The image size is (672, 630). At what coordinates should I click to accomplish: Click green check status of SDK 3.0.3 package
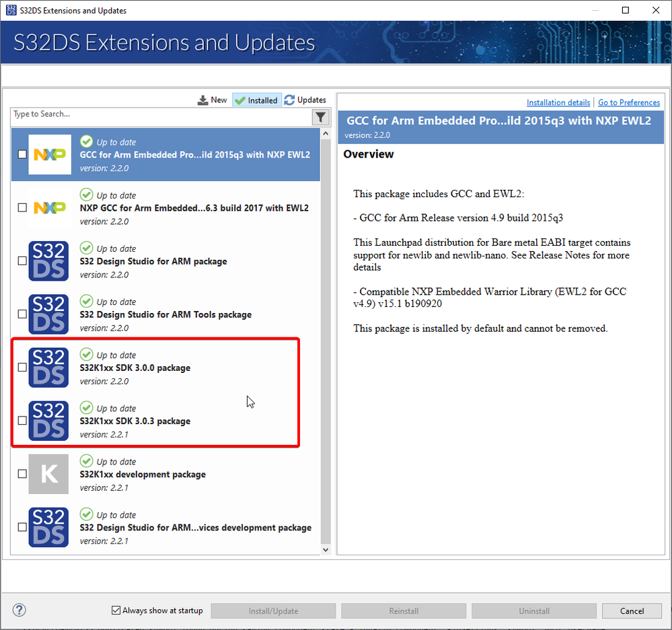pyautogui.click(x=86, y=407)
